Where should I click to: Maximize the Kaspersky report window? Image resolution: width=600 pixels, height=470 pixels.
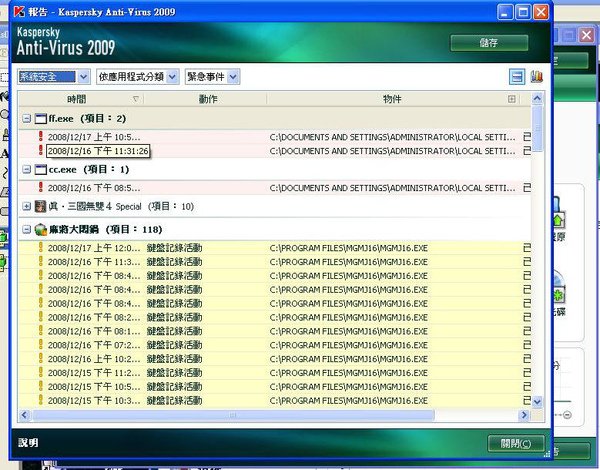pos(523,12)
